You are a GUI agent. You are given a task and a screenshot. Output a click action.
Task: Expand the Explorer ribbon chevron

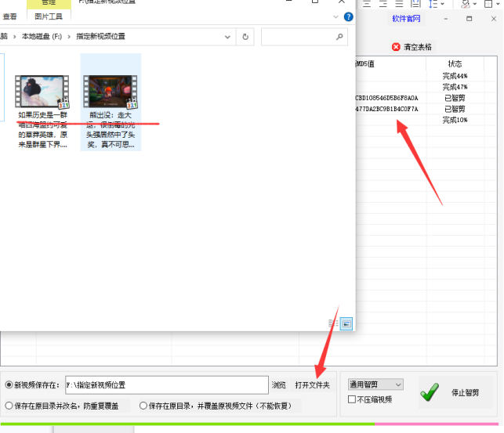(x=336, y=16)
